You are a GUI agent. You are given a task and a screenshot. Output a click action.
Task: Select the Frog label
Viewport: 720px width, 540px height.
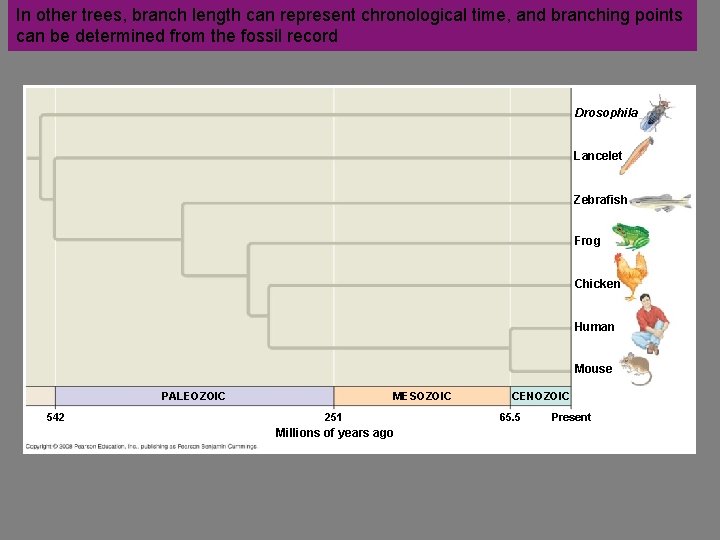point(587,241)
